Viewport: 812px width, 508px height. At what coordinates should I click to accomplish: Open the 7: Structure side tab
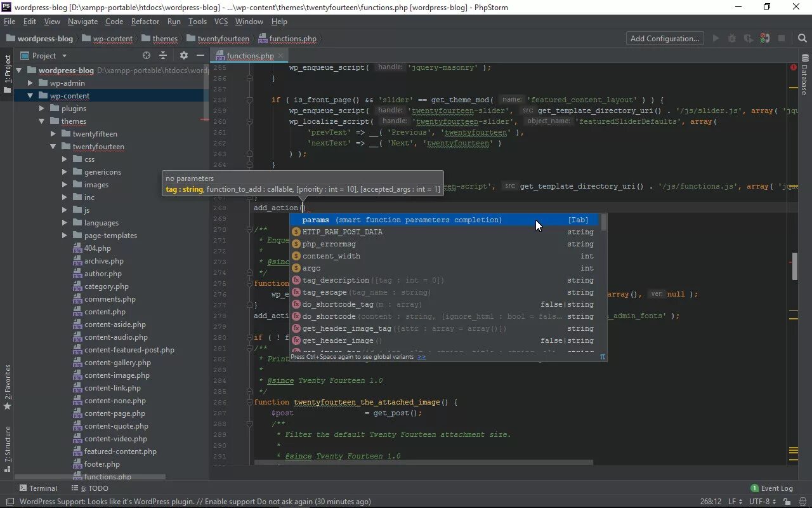coord(7,449)
